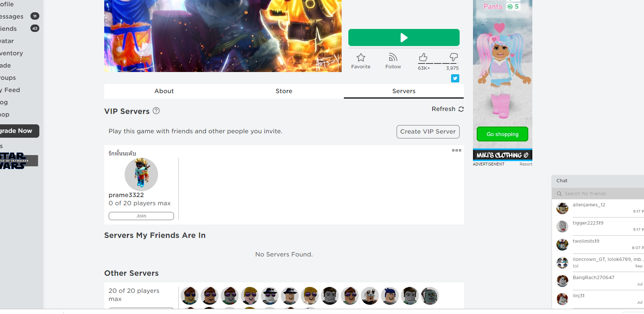Click the blue-haired player avatar in Other Servers
644x314 pixels.
pos(390,296)
